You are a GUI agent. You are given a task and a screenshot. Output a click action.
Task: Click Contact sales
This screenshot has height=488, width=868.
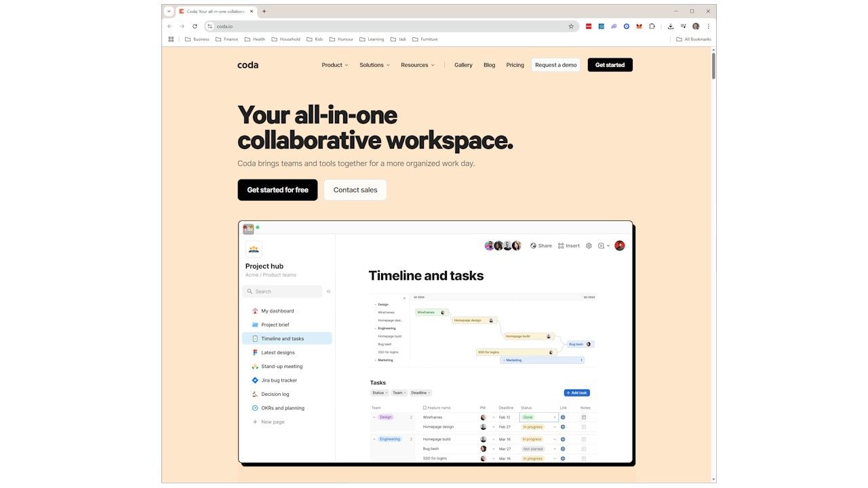pyautogui.click(x=355, y=190)
